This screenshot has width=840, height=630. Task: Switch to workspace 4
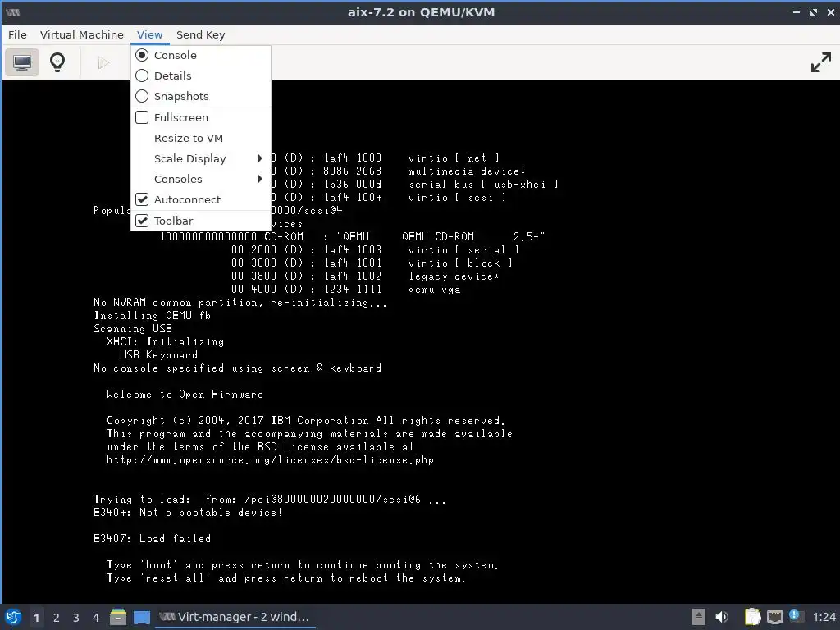click(x=96, y=618)
